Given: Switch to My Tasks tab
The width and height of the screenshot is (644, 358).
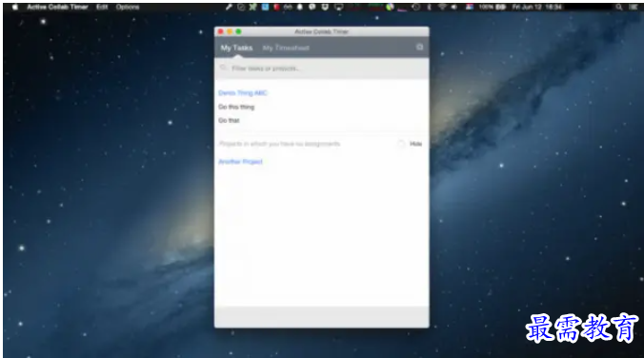Looking at the screenshot, I should coord(236,48).
